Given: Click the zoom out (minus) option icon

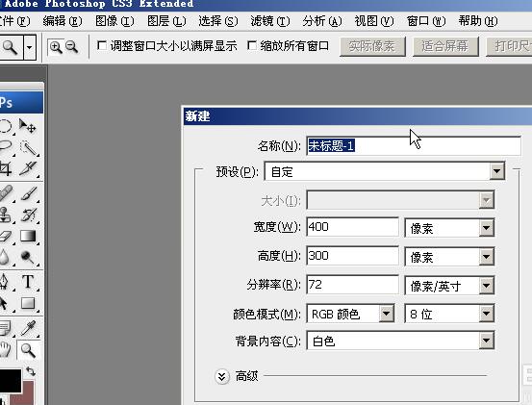Looking at the screenshot, I should click(71, 46).
